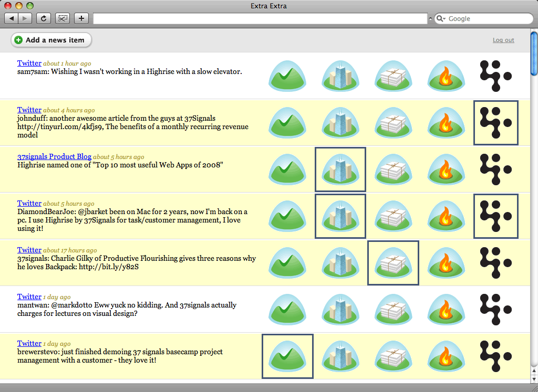Image resolution: width=538 pixels, height=392 pixels.
Task: Open the 37signals Product Blog link
Action: [x=54, y=156]
